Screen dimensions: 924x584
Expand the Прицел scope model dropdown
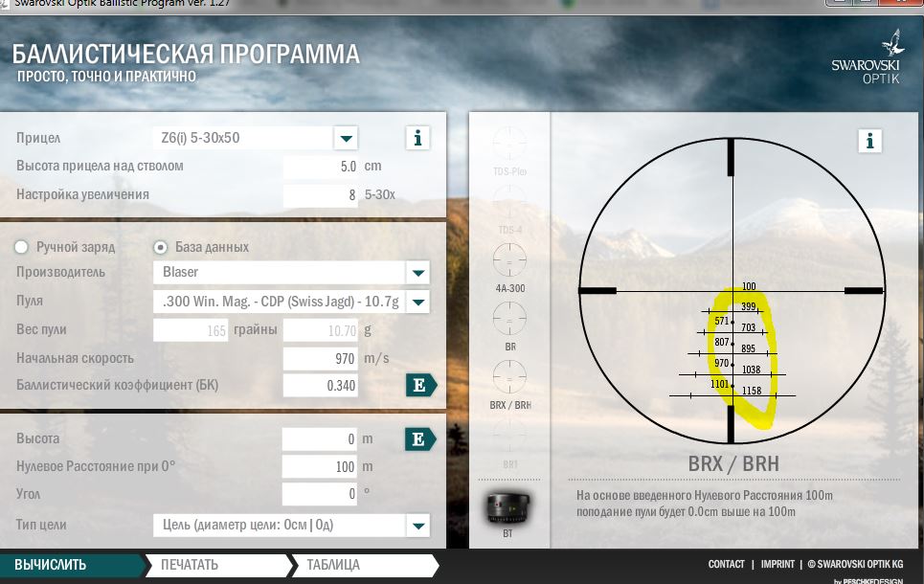coord(346,138)
